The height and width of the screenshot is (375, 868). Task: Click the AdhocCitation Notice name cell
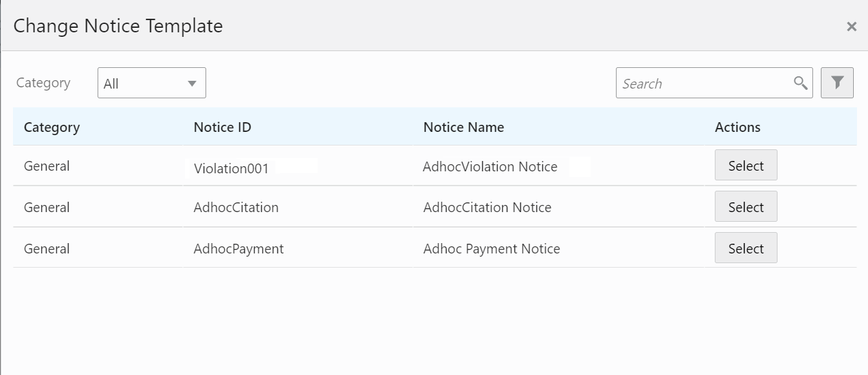(487, 208)
